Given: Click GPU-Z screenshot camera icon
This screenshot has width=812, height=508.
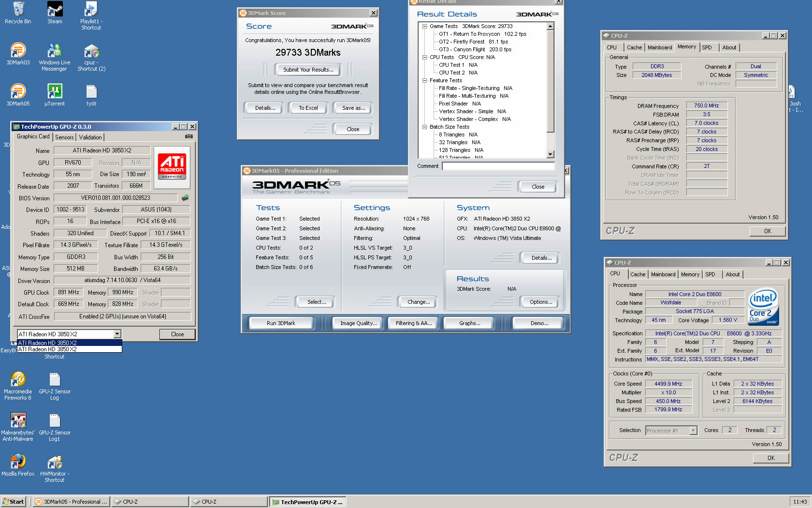Looking at the screenshot, I should tap(189, 136).
